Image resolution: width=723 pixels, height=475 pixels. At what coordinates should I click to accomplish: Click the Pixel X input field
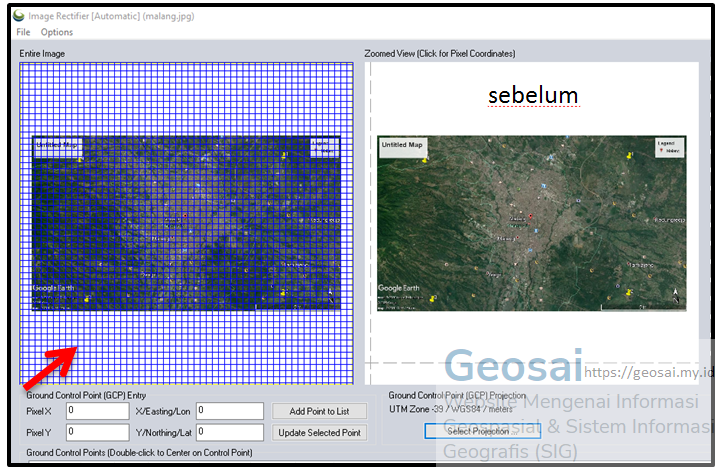pos(98,411)
